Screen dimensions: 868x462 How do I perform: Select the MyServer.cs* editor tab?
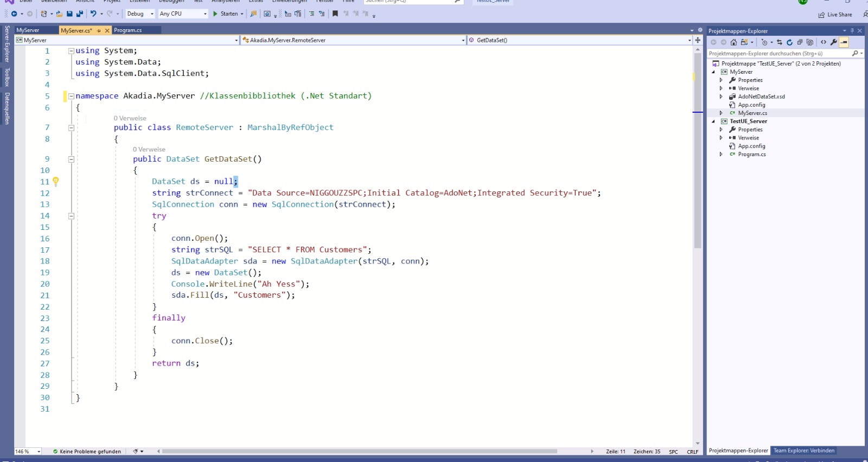(x=76, y=30)
